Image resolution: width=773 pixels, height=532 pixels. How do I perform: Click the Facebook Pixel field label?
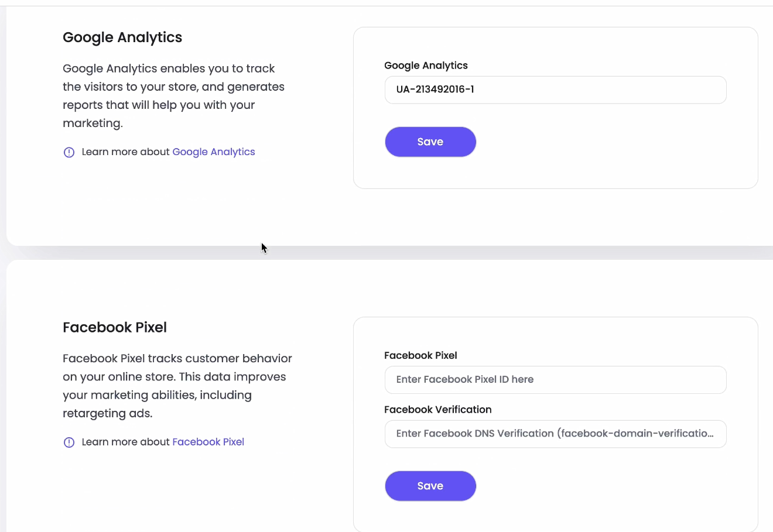tap(420, 355)
